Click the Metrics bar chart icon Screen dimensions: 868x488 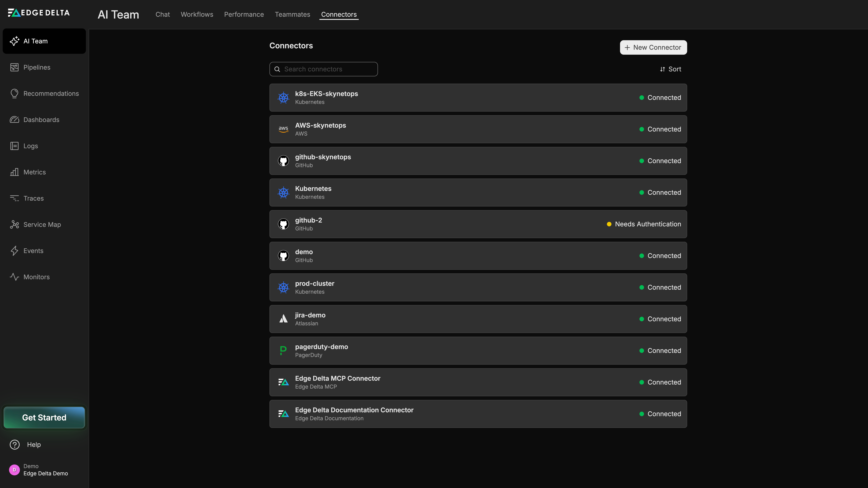(14, 172)
